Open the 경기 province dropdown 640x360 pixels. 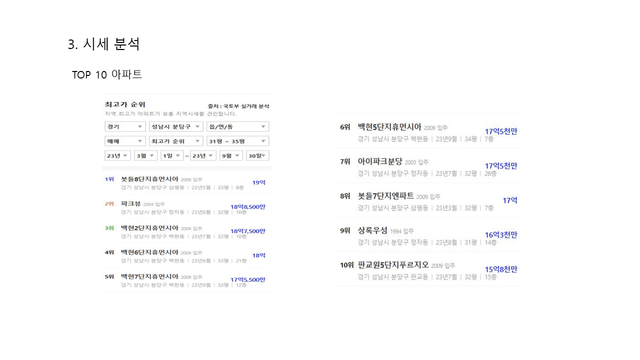[x=125, y=127]
